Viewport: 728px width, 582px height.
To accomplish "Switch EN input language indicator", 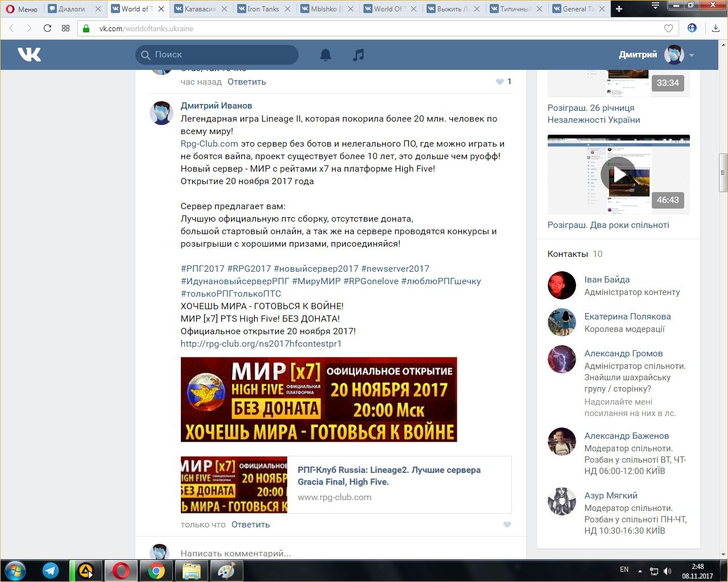I will pos(624,569).
